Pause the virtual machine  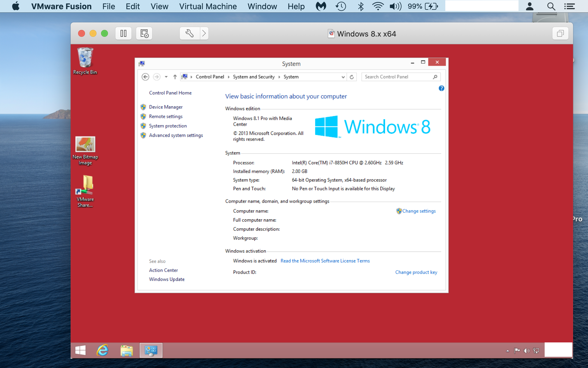point(123,33)
